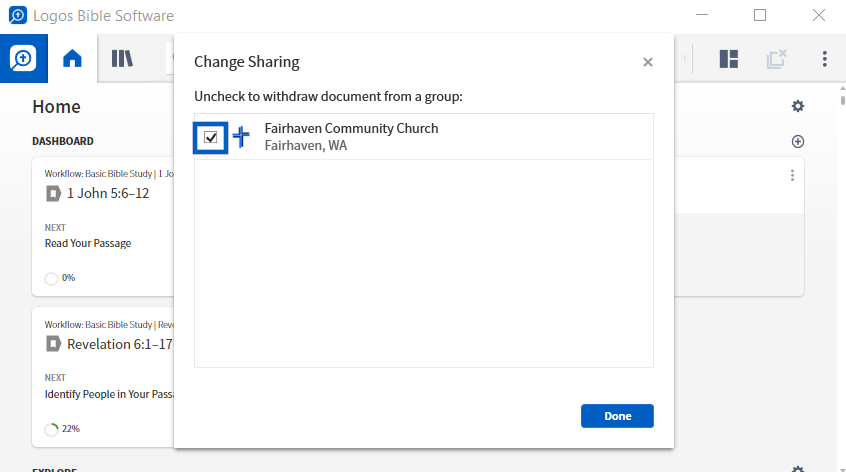
Task: Open the dashboard card three-dot menu
Action: [792, 175]
